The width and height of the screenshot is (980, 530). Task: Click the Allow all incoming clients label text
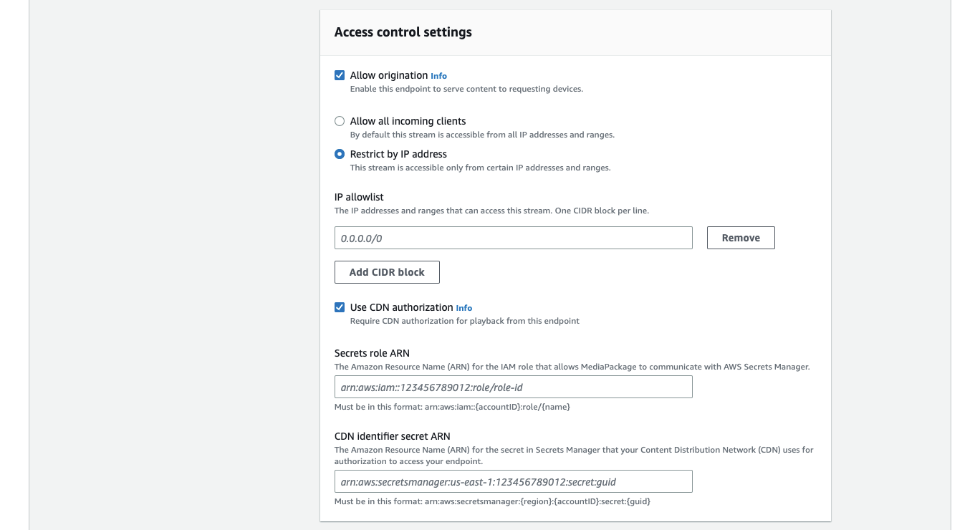tap(408, 121)
